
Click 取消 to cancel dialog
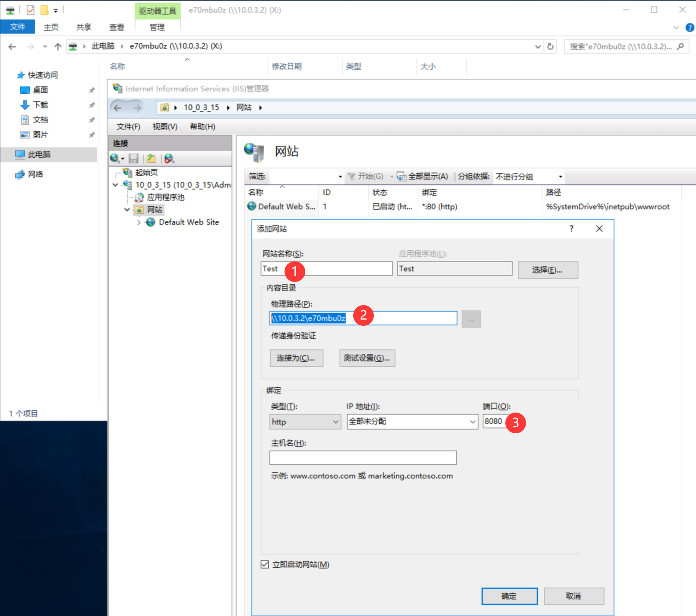click(574, 596)
